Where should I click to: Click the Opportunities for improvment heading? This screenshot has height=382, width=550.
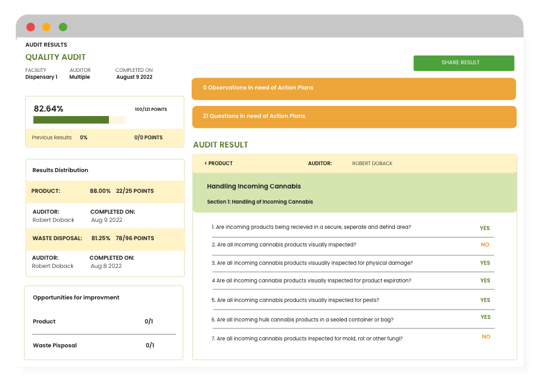pos(76,297)
